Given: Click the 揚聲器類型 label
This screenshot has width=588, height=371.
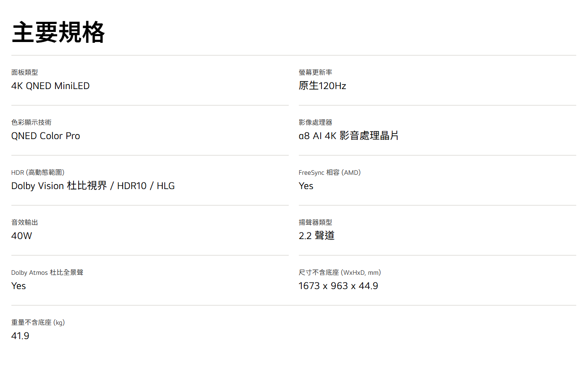Looking at the screenshot, I should coord(315,222).
